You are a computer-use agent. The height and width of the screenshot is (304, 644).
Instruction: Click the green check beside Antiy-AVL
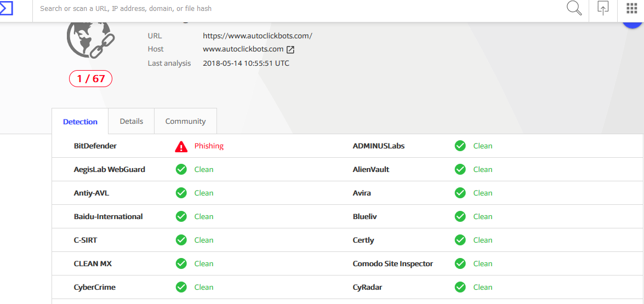[x=181, y=193]
